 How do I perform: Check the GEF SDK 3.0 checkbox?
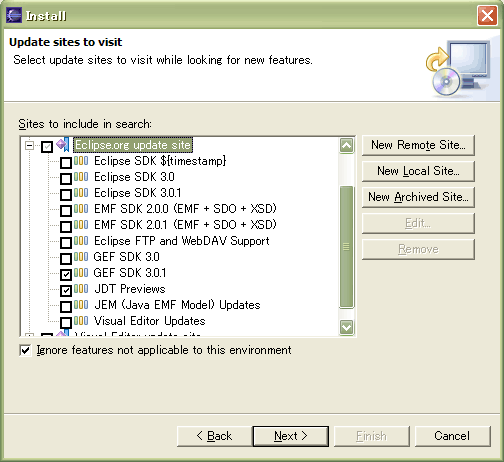(66, 259)
